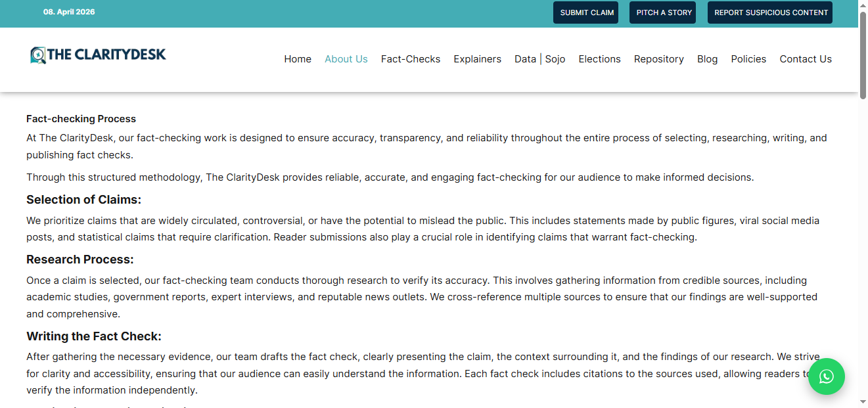Click the scrollbar up arrow
This screenshot has height=408, width=868.
(863, 5)
